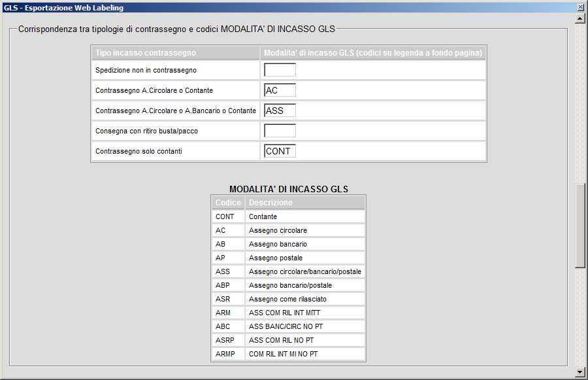Select 'Contrassegno A.Circolare o A.Bancario o Contante' label
This screenshot has width=588, height=380.
point(176,111)
